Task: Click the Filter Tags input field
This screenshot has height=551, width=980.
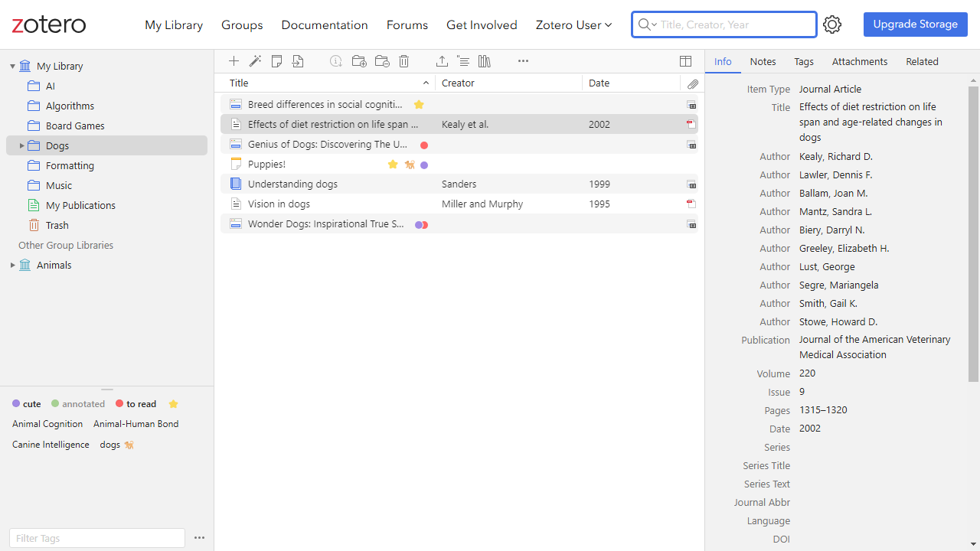Action: (x=97, y=538)
